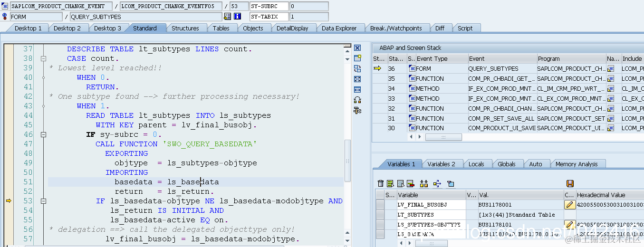This screenshot has height=247, width=644.
Task: Switch to the Locals tab
Action: coord(476,164)
